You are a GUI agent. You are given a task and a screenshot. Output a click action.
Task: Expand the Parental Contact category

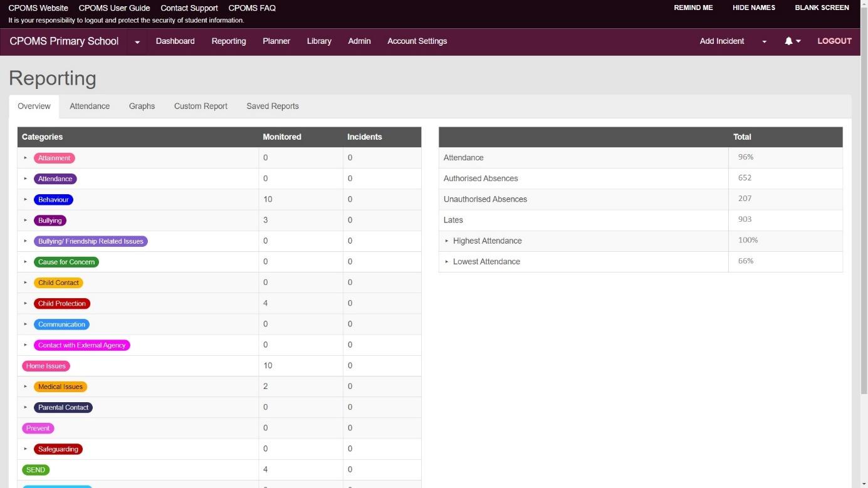coord(26,407)
